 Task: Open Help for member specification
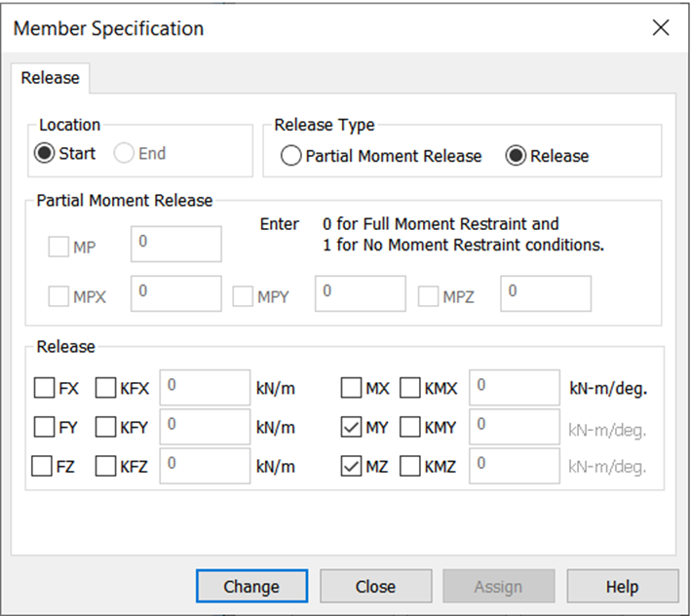pos(622,587)
